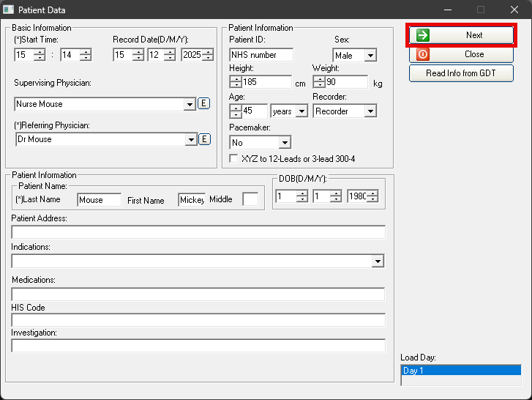
Task: Click the Patient ID input field
Action: click(261, 55)
